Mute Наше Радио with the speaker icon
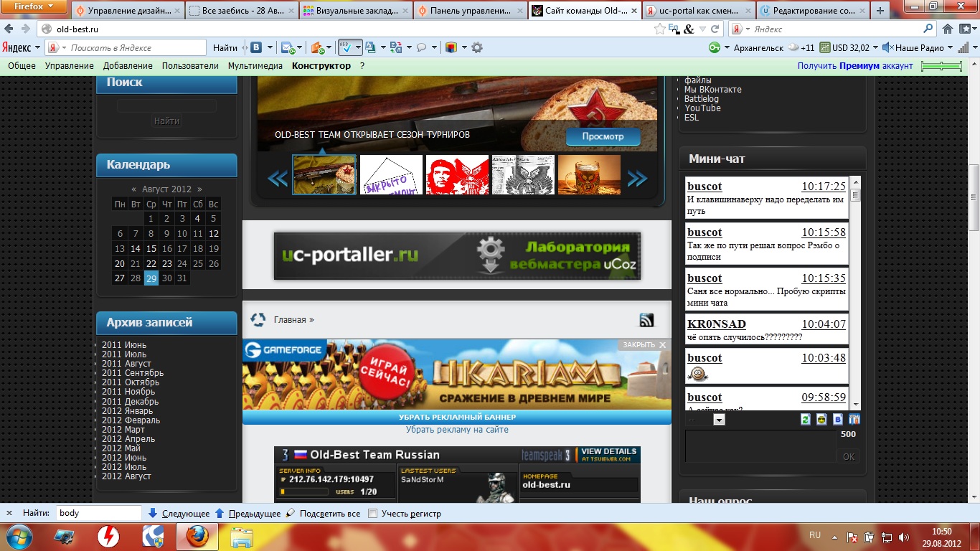This screenshot has height=551, width=980. pos(887,48)
